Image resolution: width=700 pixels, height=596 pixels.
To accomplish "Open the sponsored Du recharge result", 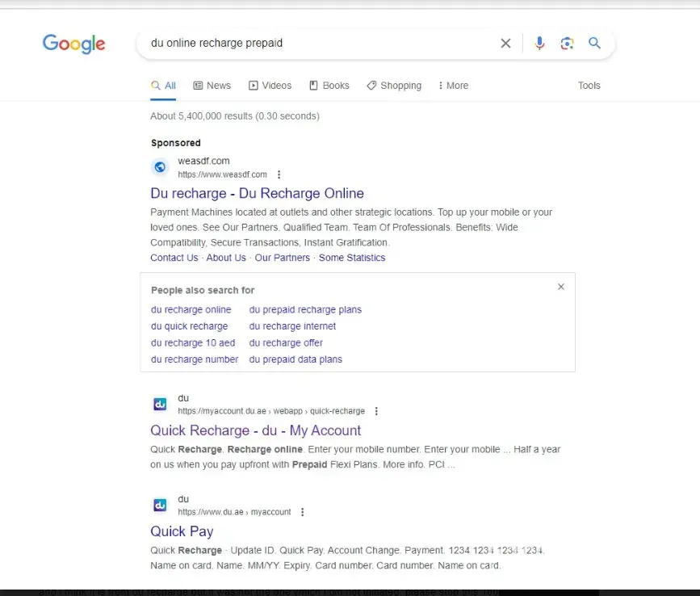I will pyautogui.click(x=257, y=193).
